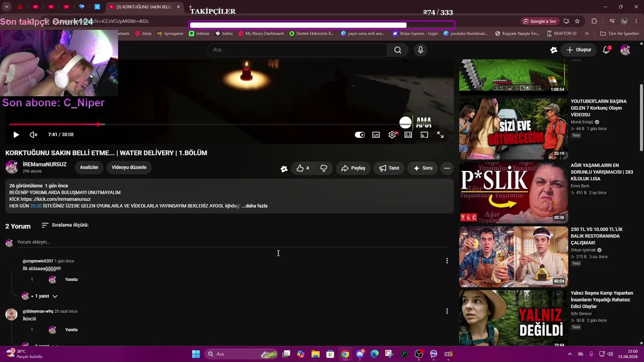The height and width of the screenshot is (362, 644).
Task: Open Emre Berk channel link
Action: click(x=580, y=186)
